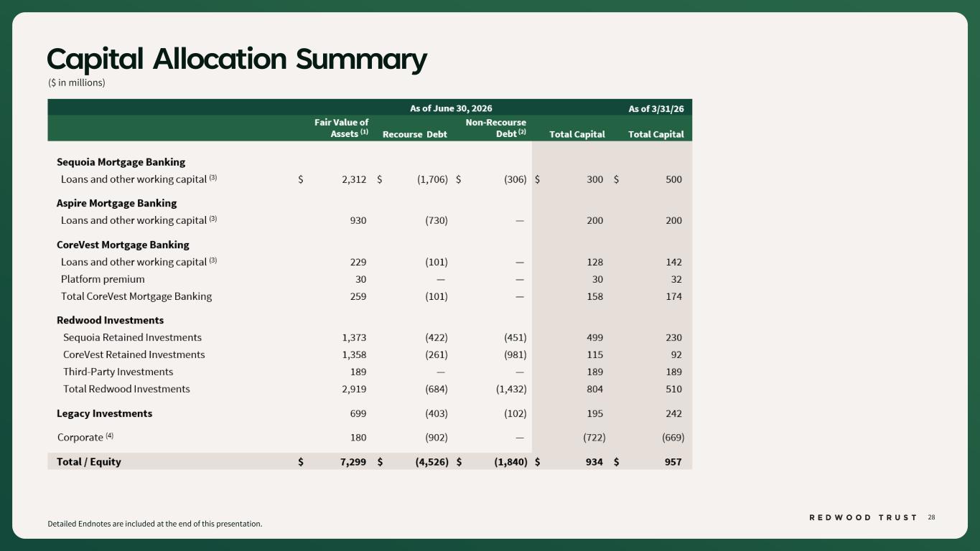
Task: Click the "Redwood Investments" section heading
Action: (x=111, y=320)
